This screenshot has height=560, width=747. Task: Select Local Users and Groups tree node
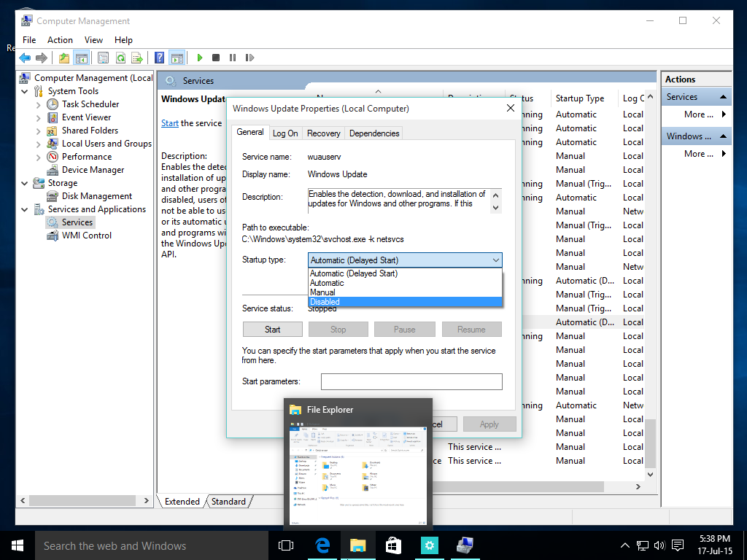click(107, 144)
